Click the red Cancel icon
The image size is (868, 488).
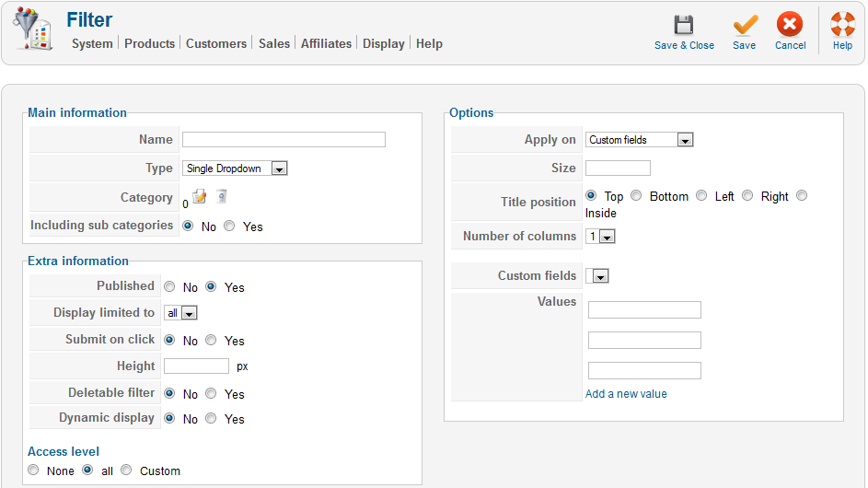tap(790, 24)
